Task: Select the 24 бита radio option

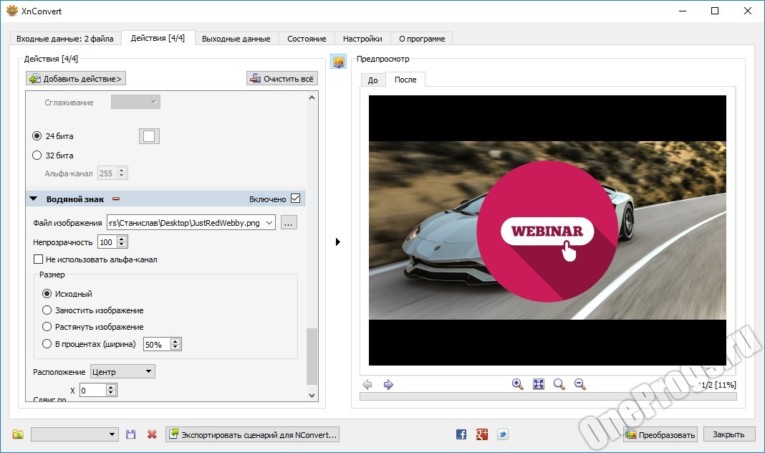Action: [37, 136]
